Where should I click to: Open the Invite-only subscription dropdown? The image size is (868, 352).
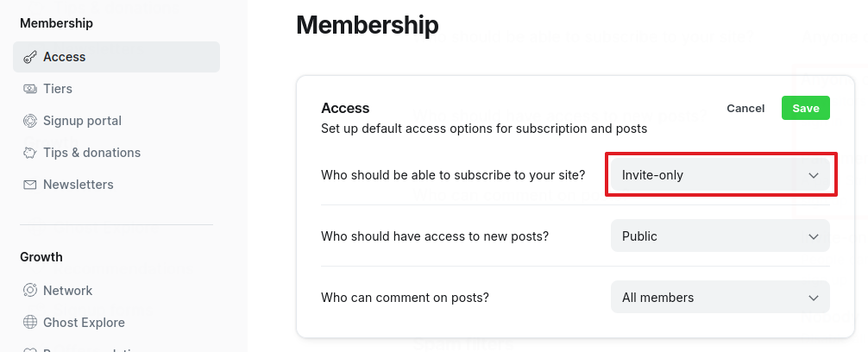[x=708, y=175]
